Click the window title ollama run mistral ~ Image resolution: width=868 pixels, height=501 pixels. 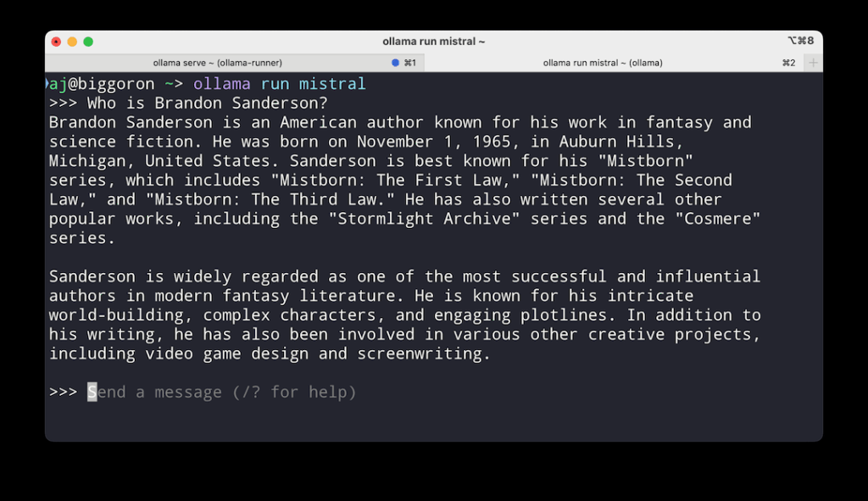(433, 41)
